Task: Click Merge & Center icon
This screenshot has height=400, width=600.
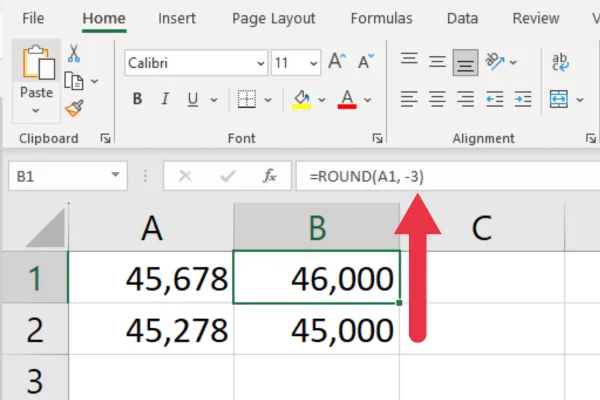Action: pos(559,99)
